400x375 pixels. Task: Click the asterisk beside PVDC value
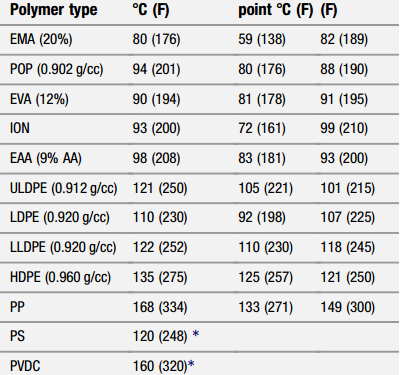(x=191, y=363)
